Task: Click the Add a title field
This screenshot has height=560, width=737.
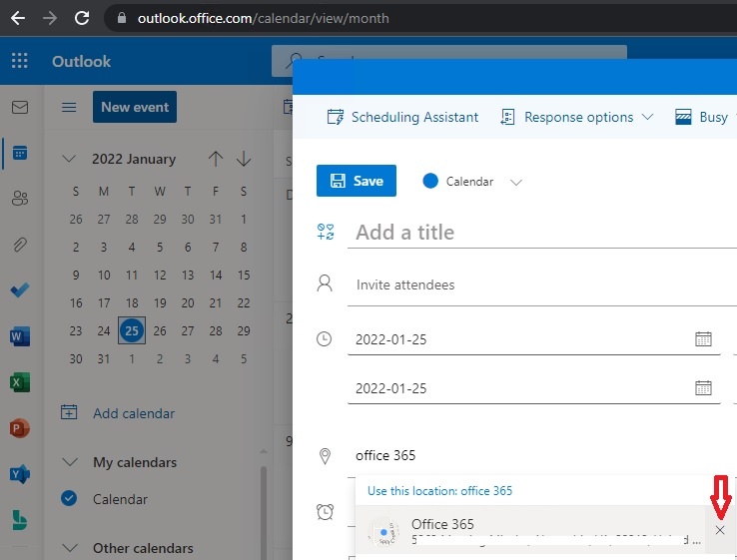Action: click(x=542, y=232)
